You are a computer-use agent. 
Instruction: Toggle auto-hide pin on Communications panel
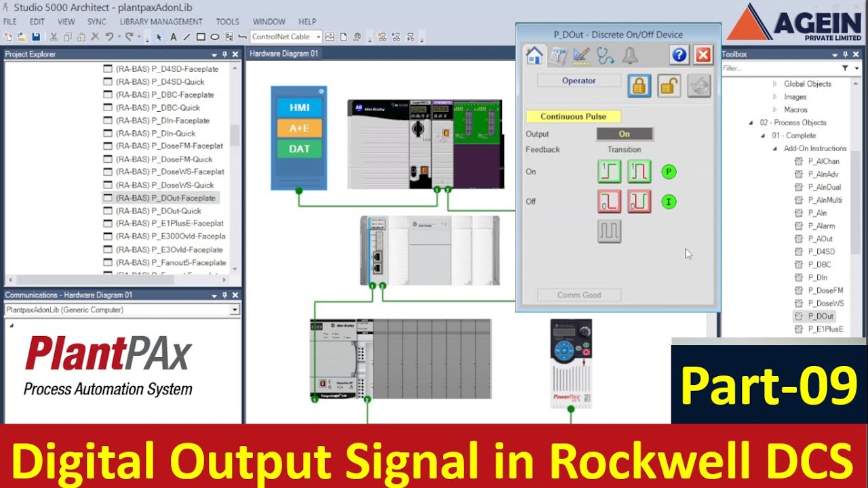point(225,296)
